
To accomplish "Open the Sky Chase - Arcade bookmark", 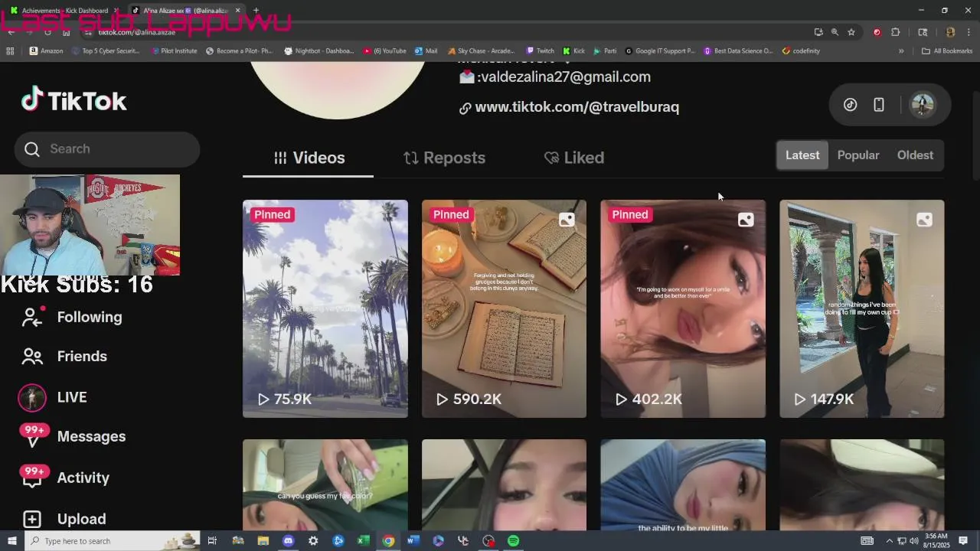I will [482, 51].
